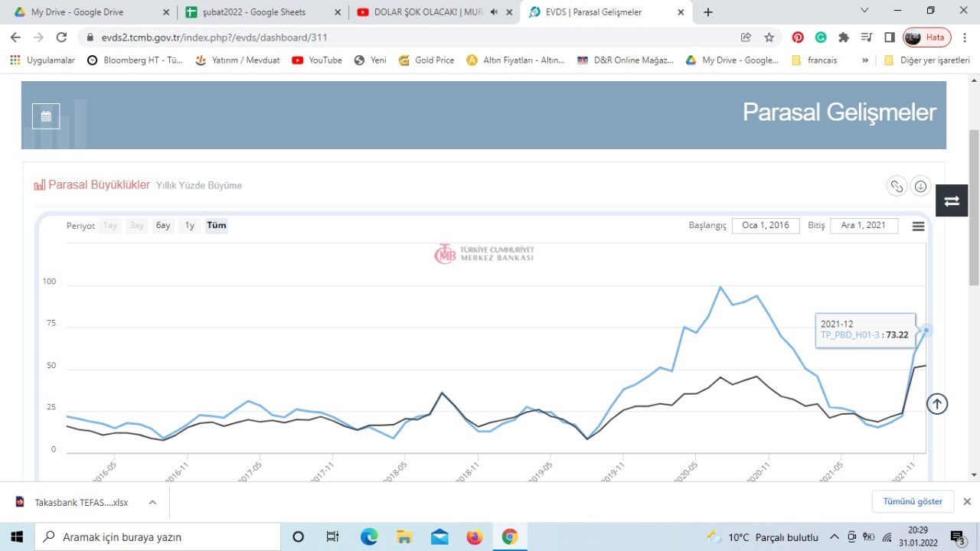Image resolution: width=980 pixels, height=551 pixels.
Task: Click the Hata profile button
Action: [x=927, y=37]
